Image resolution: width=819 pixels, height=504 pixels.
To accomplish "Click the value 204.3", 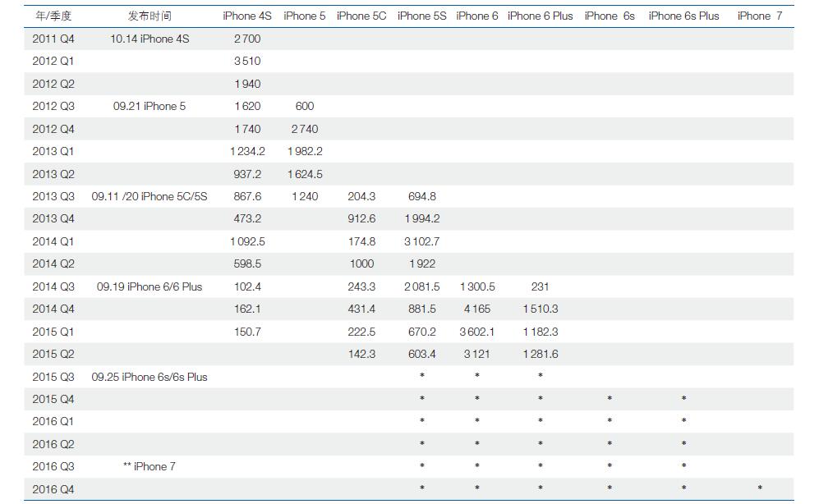I will click(x=361, y=197).
